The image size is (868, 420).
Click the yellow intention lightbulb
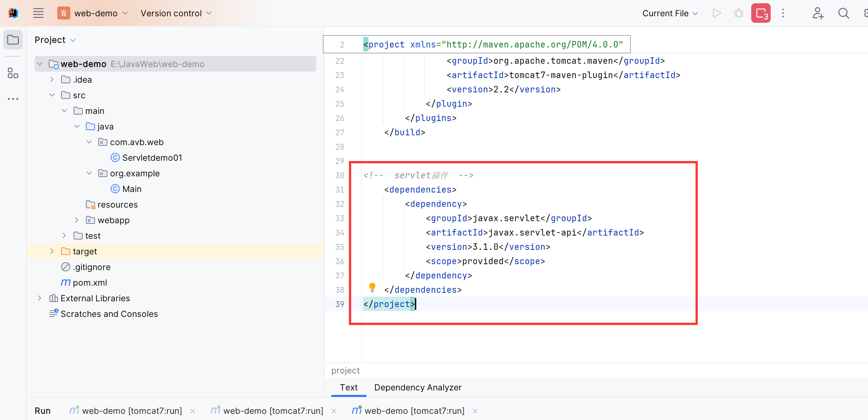pos(372,287)
